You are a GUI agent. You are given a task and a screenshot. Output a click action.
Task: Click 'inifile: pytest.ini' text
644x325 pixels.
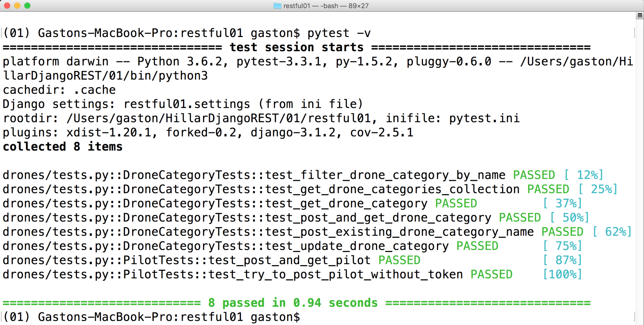(453, 118)
